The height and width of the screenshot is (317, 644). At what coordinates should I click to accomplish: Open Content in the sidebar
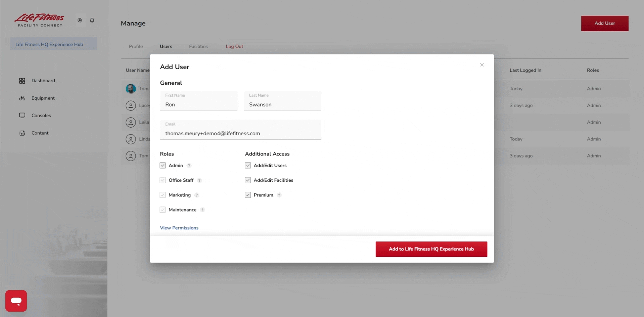point(40,133)
